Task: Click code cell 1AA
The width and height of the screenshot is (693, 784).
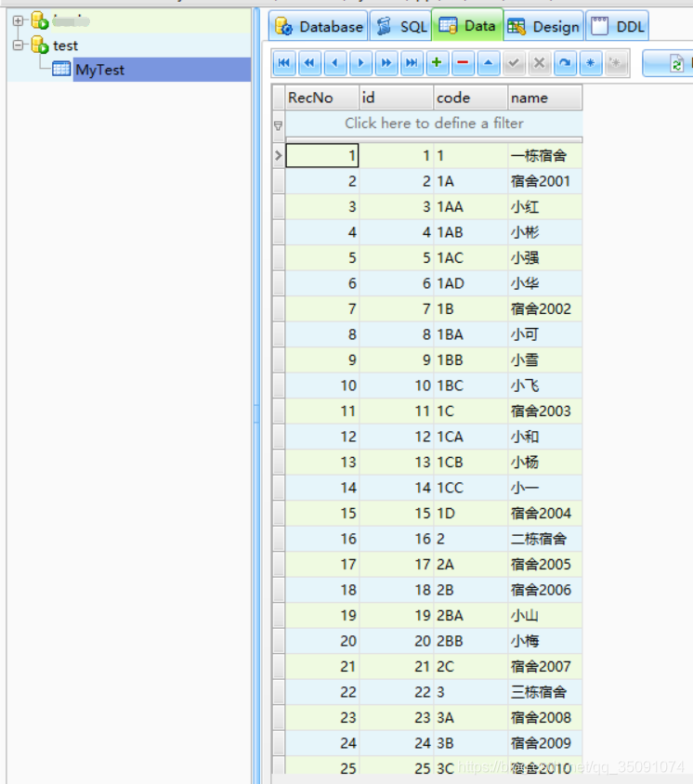Action: pyautogui.click(x=470, y=206)
